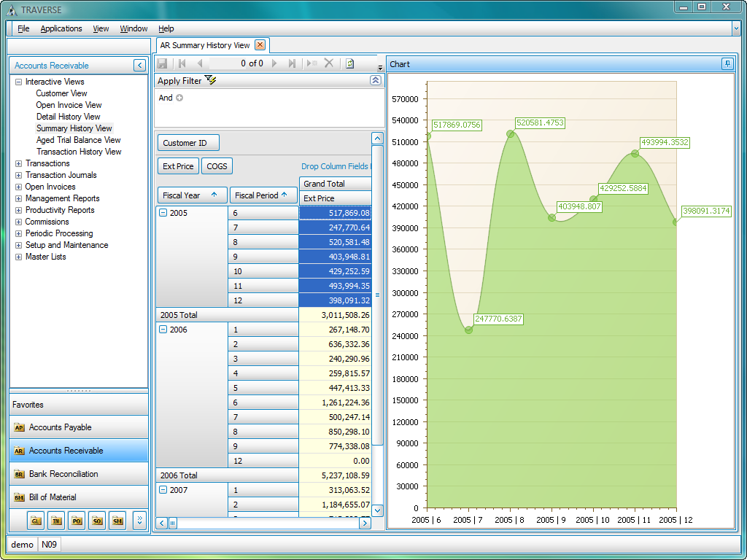Click the COGS data field button
Screen dimensions: 747x560
tap(217, 166)
